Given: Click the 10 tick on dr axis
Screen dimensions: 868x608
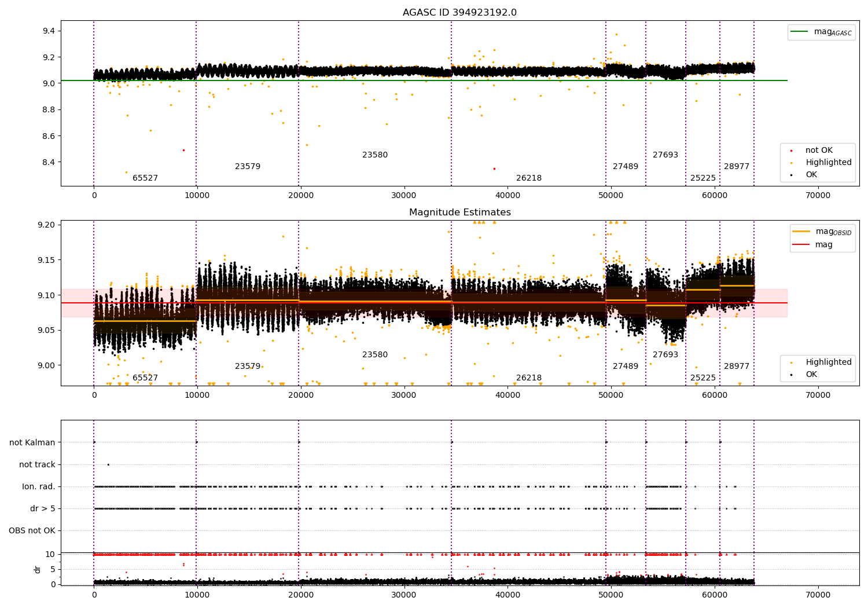Looking at the screenshot, I should [50, 555].
